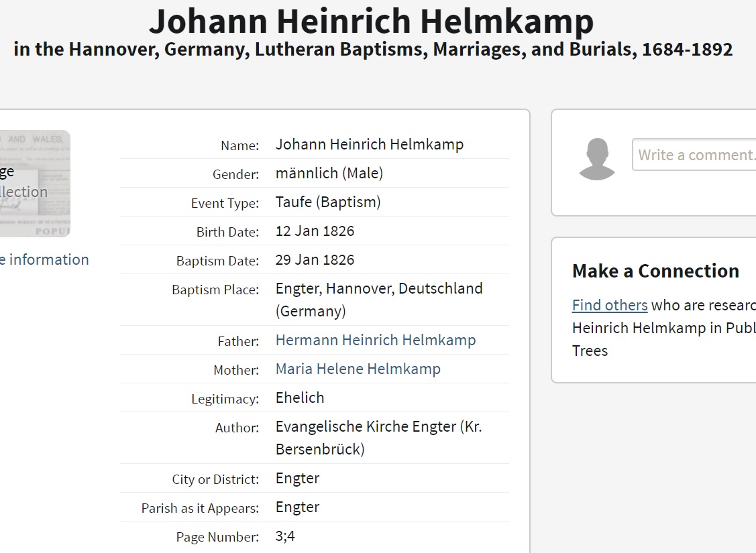Click the Name value in the record table
This screenshot has width=756, height=553.
(369, 145)
